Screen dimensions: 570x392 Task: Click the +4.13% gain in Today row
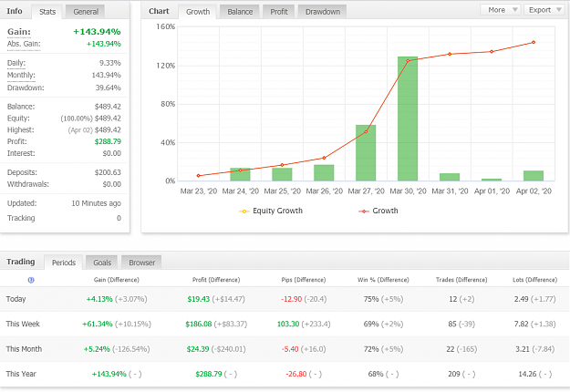point(99,299)
